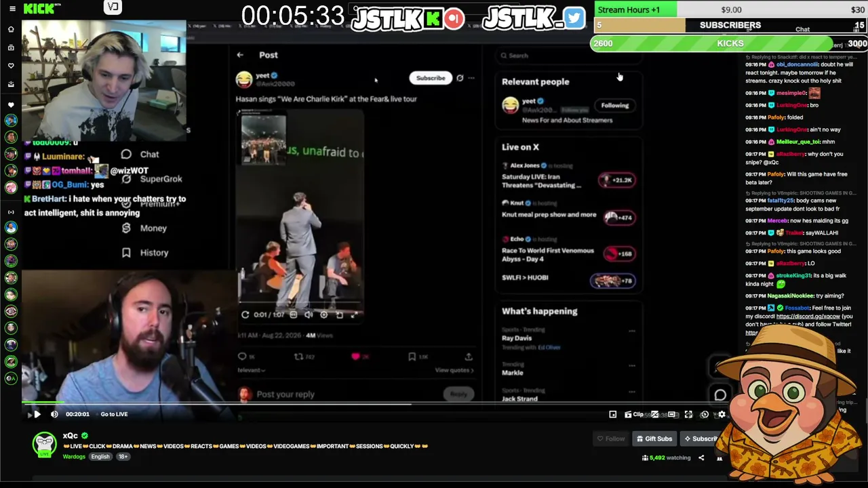Open more options for Jack Strand trend
This screenshot has height=488, width=868.
pos(632,392)
